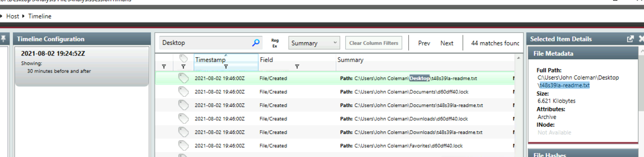Tag the Documents d60dff40.lock row

[x=183, y=92]
